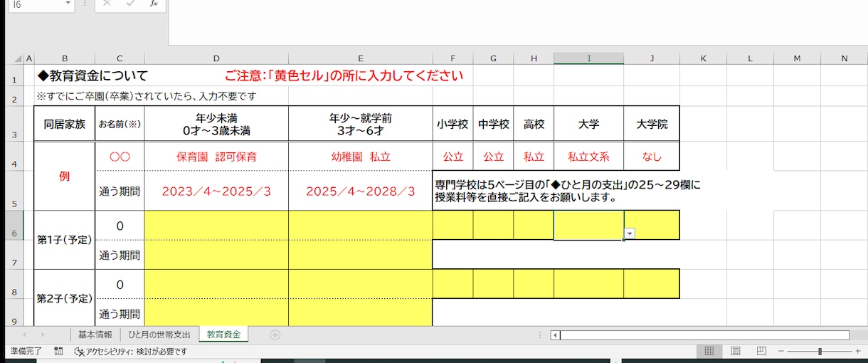
Task: Click the 専門学校 note text
Action: click(568, 191)
